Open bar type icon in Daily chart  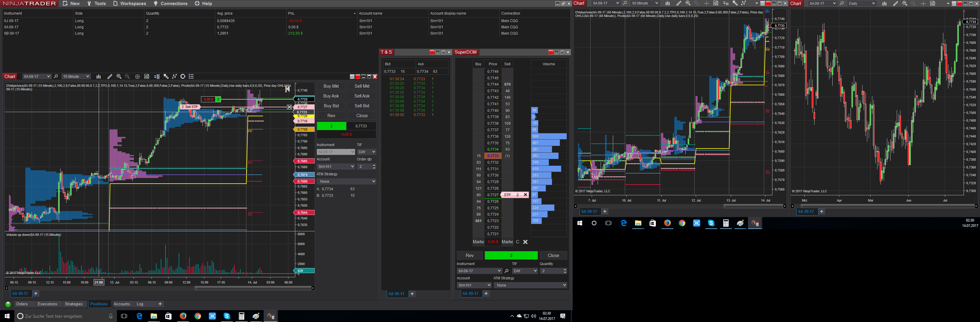(x=885, y=3)
